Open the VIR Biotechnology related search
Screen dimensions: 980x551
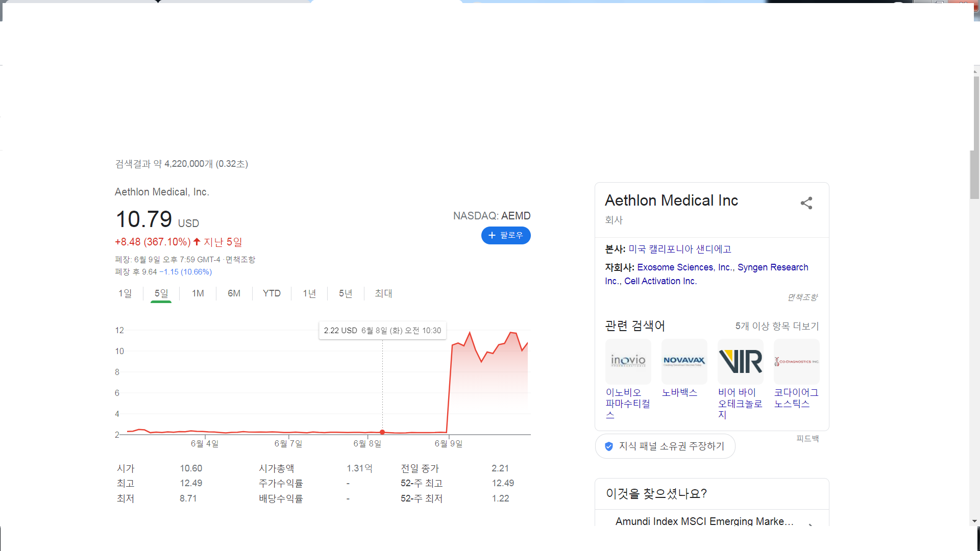coord(741,361)
